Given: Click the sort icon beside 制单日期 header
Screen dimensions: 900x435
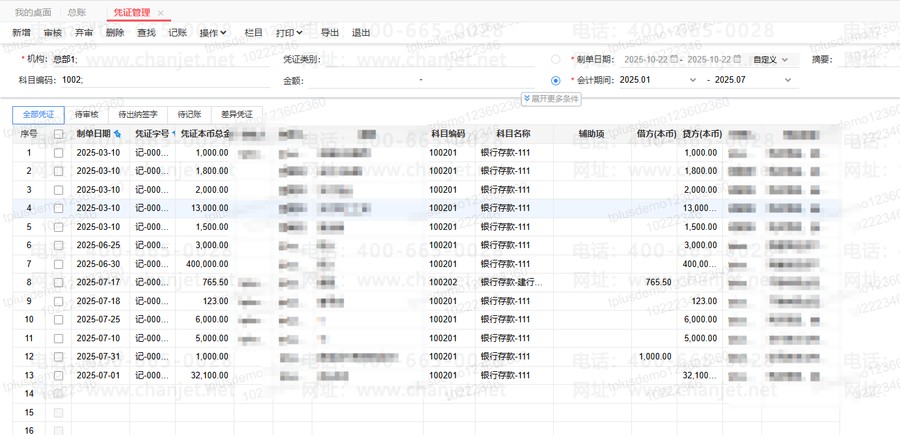Looking at the screenshot, I should point(118,134).
